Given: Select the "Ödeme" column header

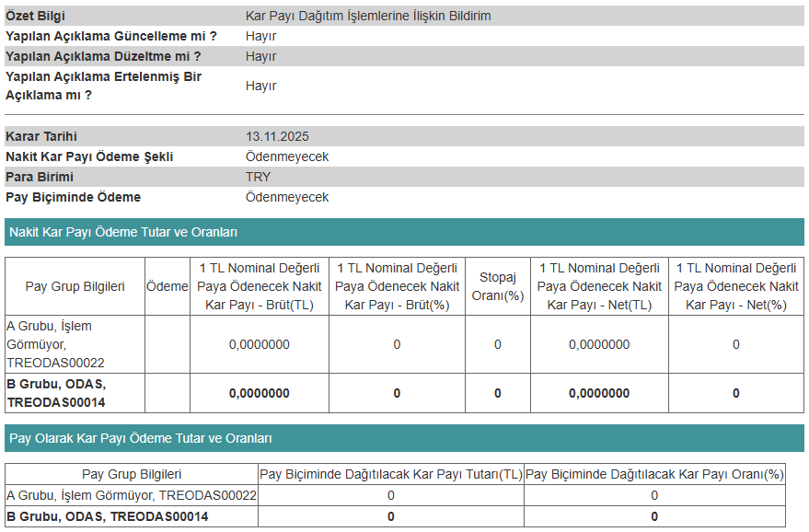Looking at the screenshot, I should click(x=168, y=286).
